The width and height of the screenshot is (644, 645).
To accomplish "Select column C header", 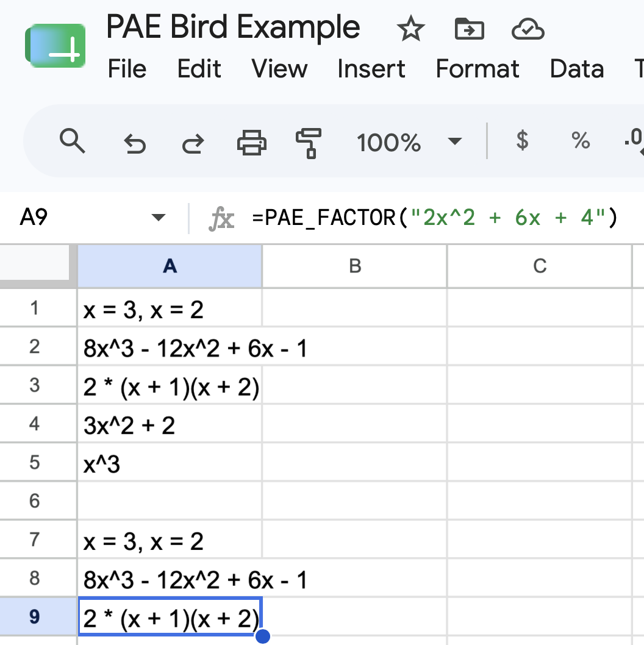I will pos(540,266).
